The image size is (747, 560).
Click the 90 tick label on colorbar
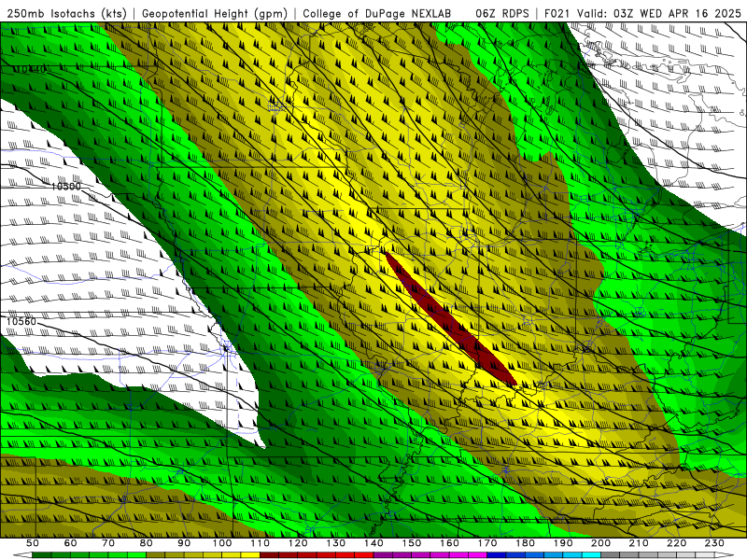[184, 543]
